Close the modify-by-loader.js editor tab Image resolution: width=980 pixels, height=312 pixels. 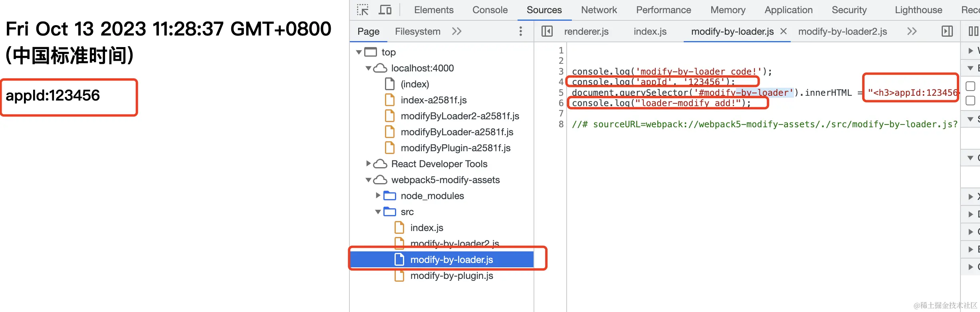click(x=784, y=31)
